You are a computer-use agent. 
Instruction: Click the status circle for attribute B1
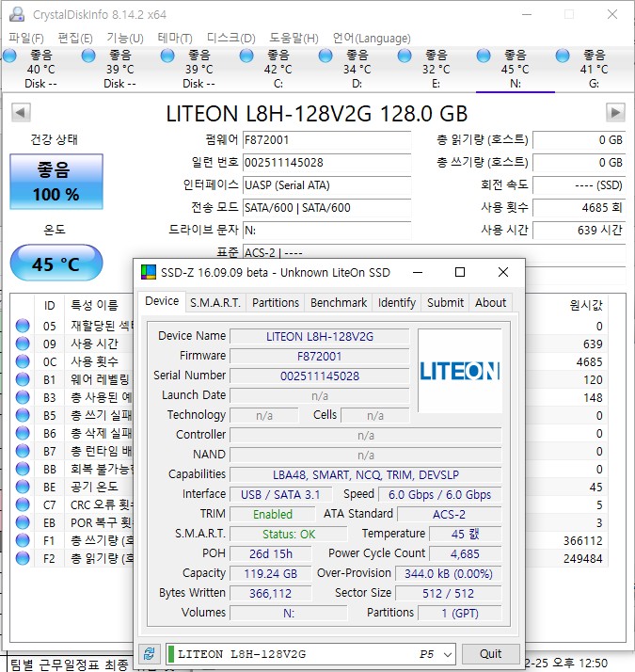(23, 379)
